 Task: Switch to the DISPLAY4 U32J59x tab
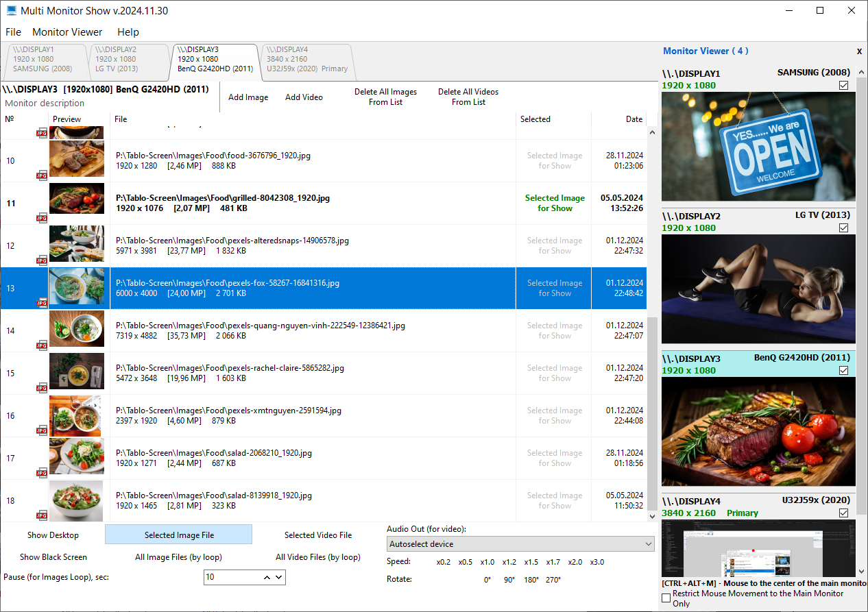(306, 59)
